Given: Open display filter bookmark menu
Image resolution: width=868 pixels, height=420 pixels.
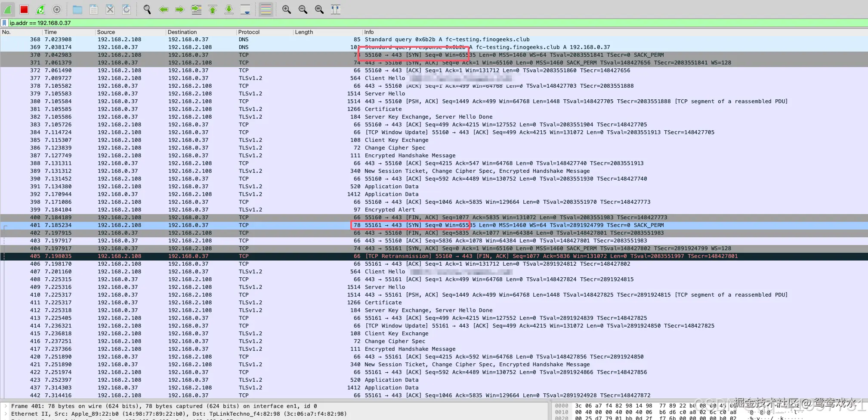Looking at the screenshot, I should pyautogui.click(x=4, y=23).
